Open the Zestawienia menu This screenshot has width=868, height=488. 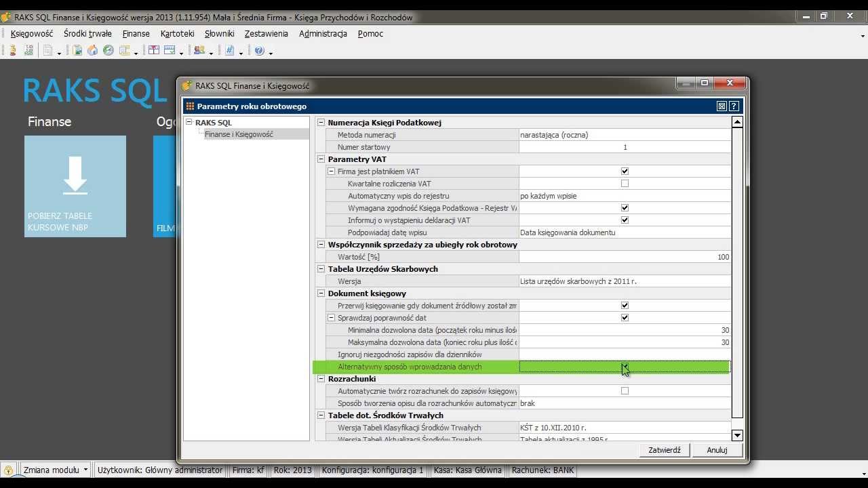tap(267, 33)
